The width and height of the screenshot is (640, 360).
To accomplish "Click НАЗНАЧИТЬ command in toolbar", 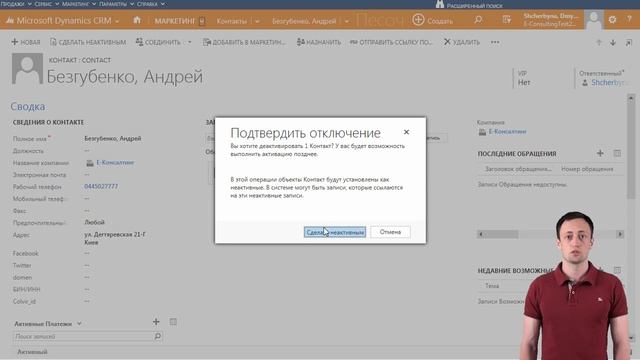I will tap(319, 42).
